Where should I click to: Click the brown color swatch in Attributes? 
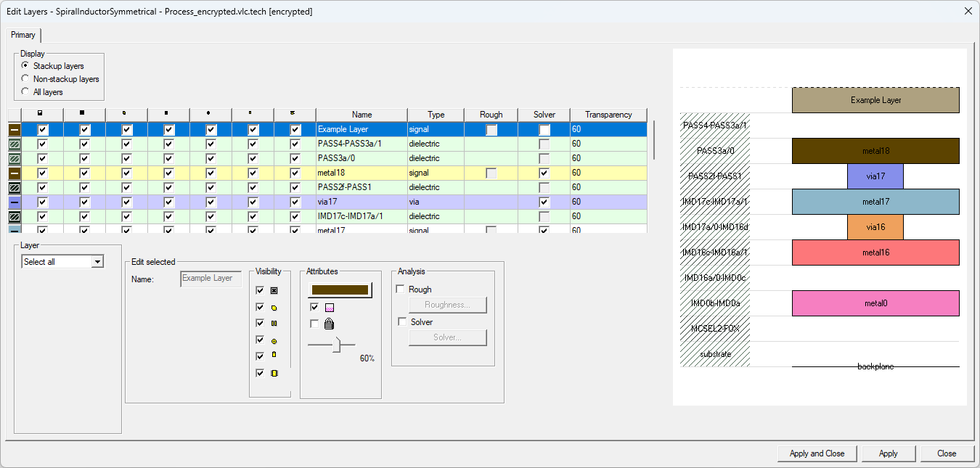pos(340,290)
